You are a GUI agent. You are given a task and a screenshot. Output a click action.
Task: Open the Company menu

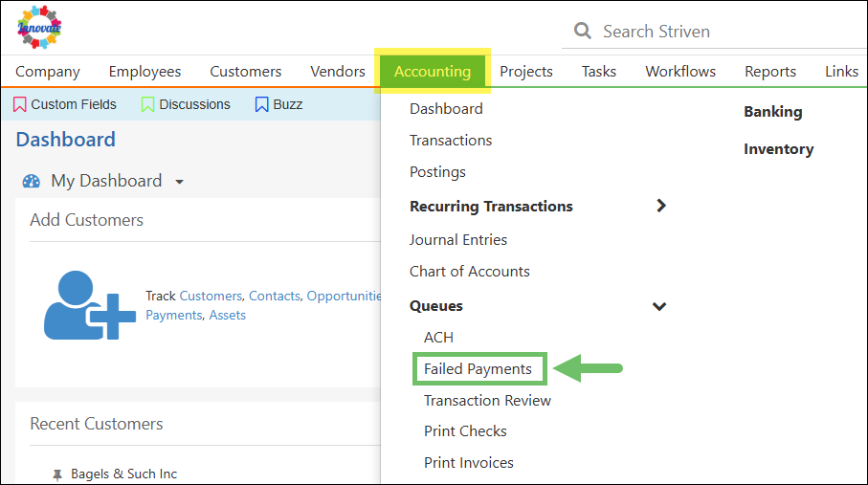coord(48,72)
